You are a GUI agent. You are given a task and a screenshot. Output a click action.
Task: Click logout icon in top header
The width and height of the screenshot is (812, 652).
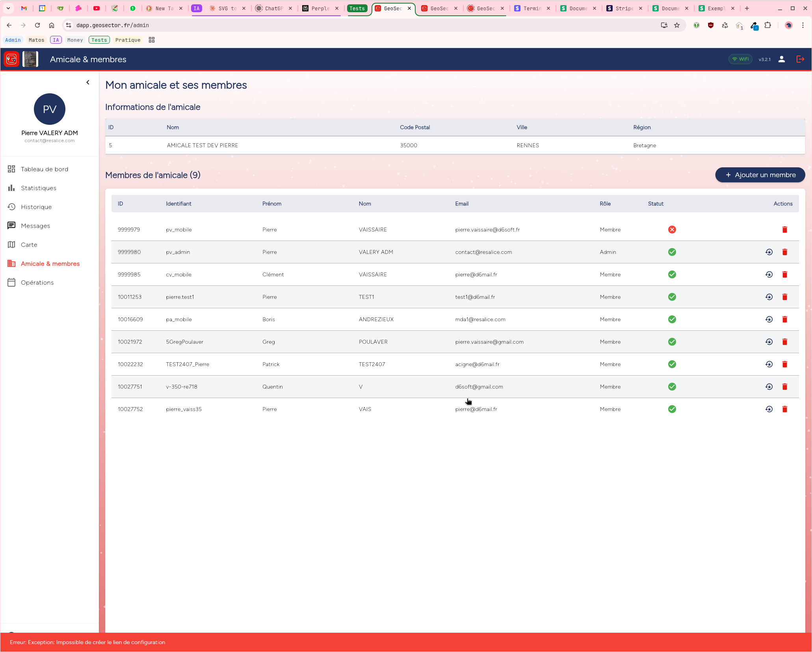pyautogui.click(x=800, y=59)
